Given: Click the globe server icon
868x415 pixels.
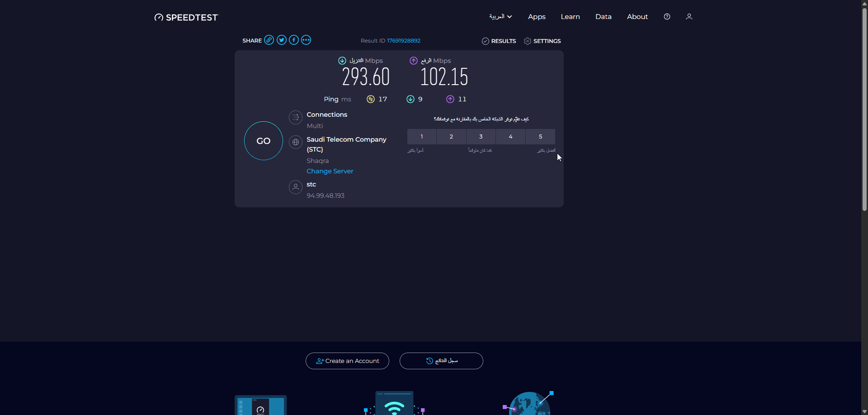Looking at the screenshot, I should [x=296, y=142].
